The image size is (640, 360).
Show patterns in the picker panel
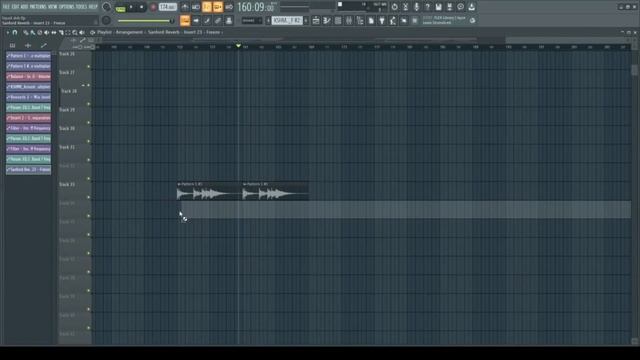[x=12, y=45]
